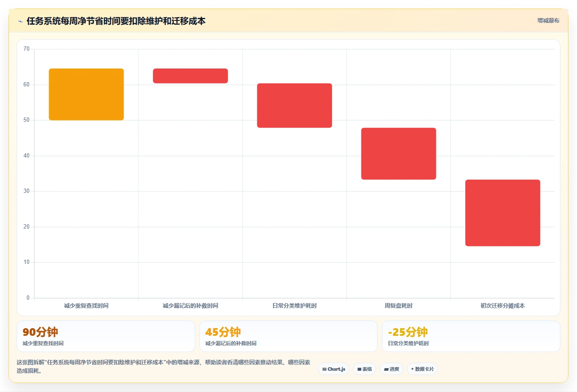Click the description paragraph starting 这张图拆解
The height and width of the screenshot is (392, 577).
164,366
